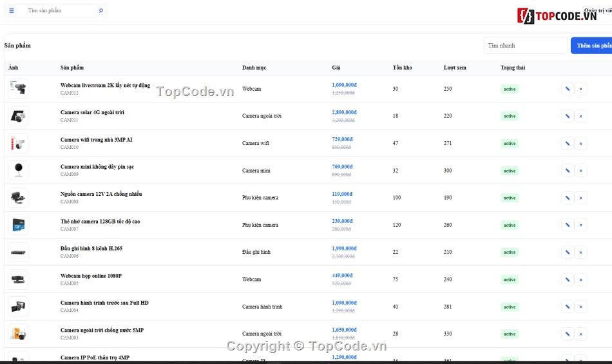Edit Đầu ghi hình 8 kênh H.265

point(568,253)
